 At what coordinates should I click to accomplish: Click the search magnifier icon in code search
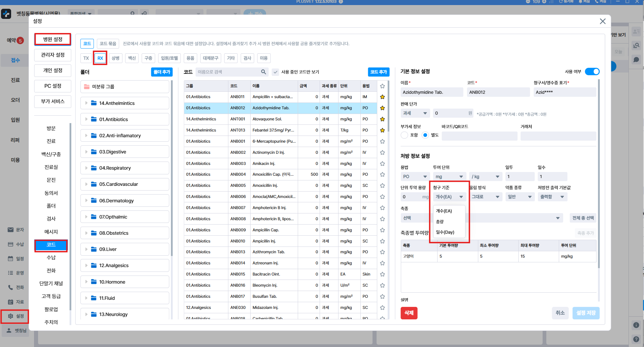pyautogui.click(x=263, y=72)
